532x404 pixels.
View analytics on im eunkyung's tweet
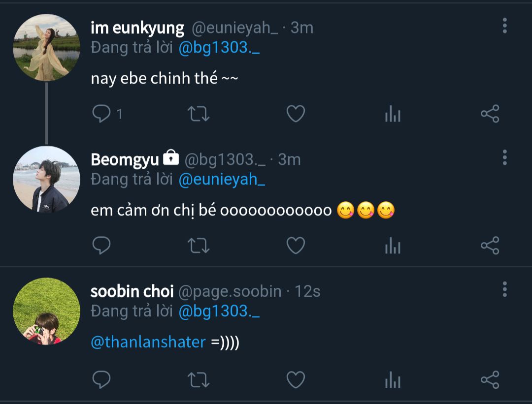point(393,114)
